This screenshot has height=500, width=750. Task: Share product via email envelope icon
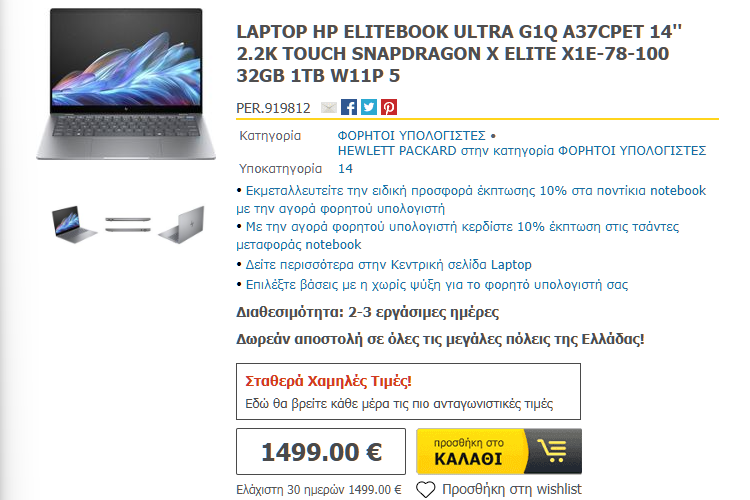[x=328, y=108]
